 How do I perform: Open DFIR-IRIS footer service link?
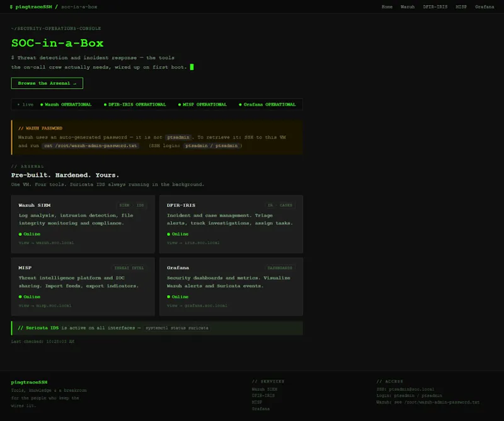[x=263, y=396]
